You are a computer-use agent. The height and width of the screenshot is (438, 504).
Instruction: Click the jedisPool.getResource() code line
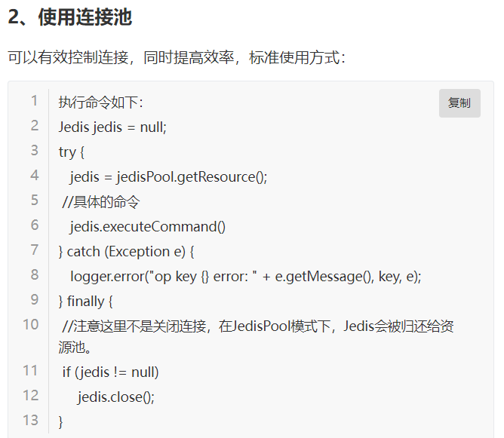click(x=168, y=177)
